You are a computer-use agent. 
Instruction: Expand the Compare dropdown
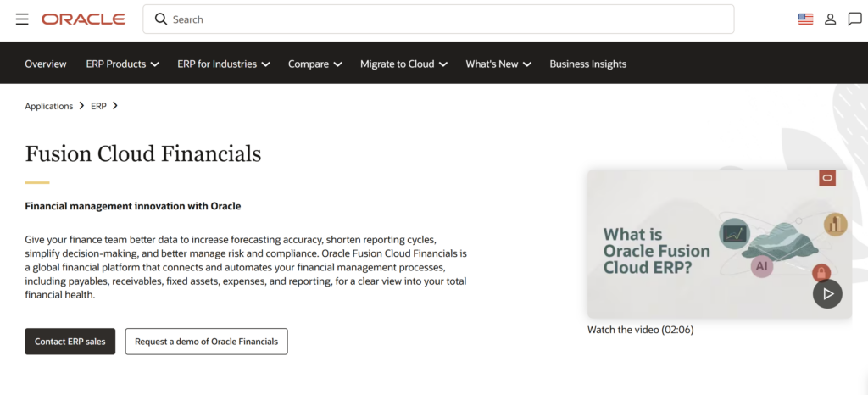click(315, 64)
